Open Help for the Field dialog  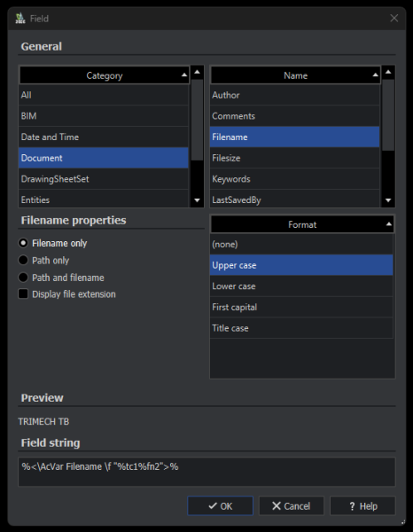pyautogui.click(x=362, y=506)
